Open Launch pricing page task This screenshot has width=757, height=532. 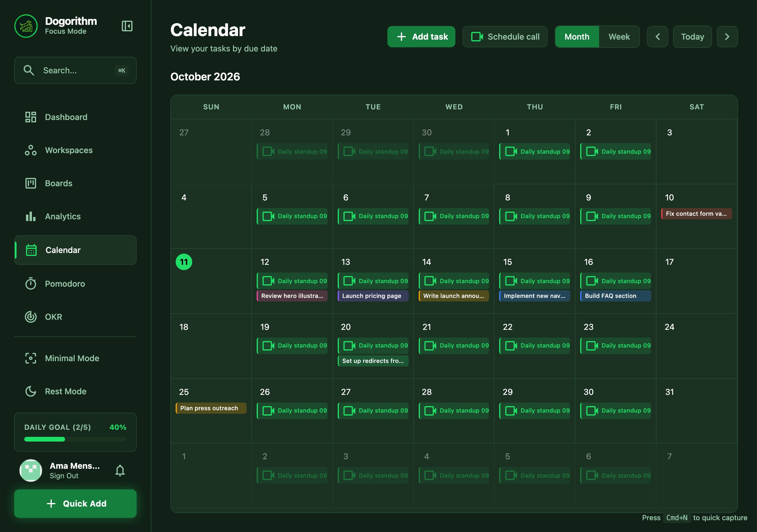click(373, 296)
